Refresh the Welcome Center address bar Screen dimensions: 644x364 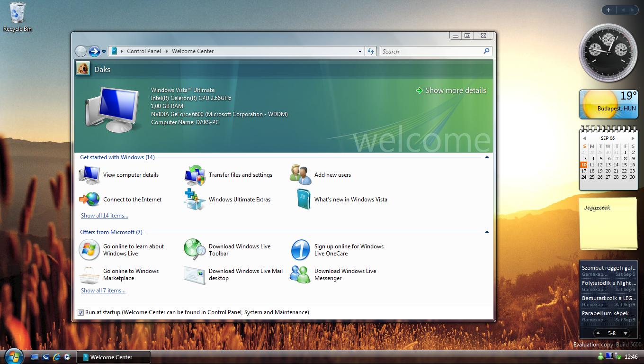pyautogui.click(x=371, y=51)
